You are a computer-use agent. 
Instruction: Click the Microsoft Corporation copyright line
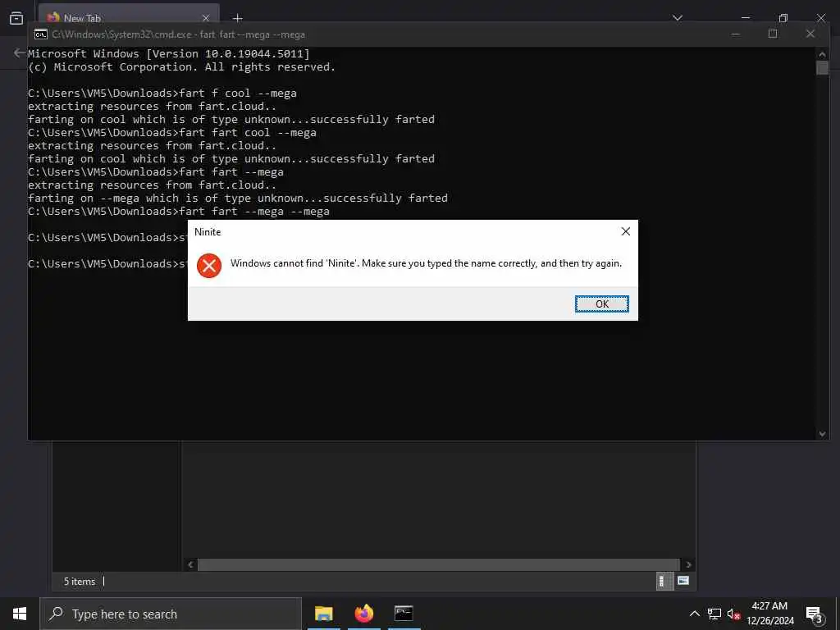[181, 67]
